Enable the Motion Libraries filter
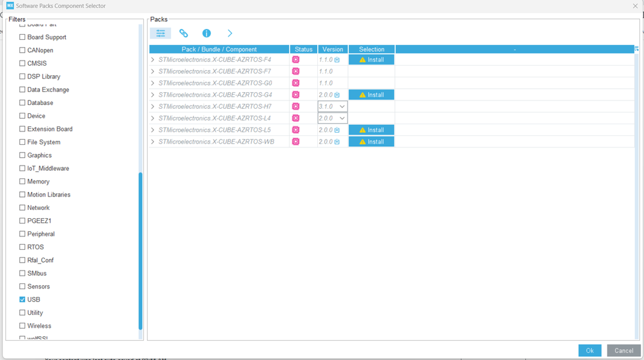Screen dimensions: 644x360 (22, 194)
